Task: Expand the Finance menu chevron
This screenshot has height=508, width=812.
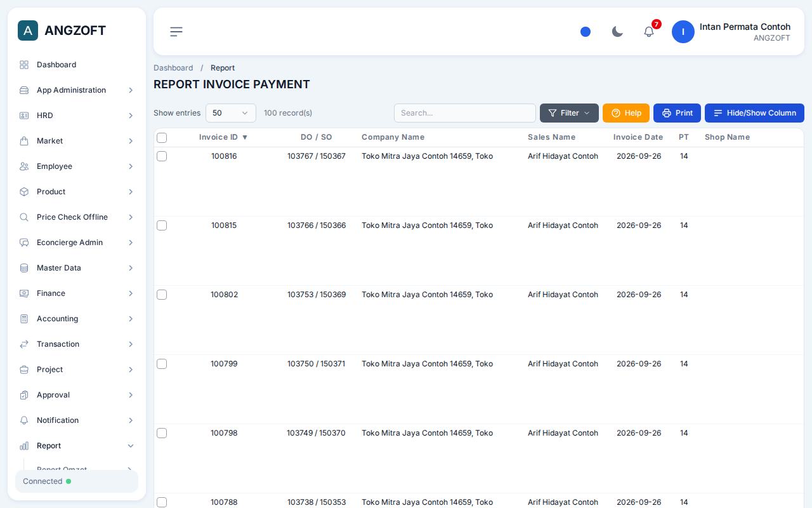Action: tap(131, 293)
